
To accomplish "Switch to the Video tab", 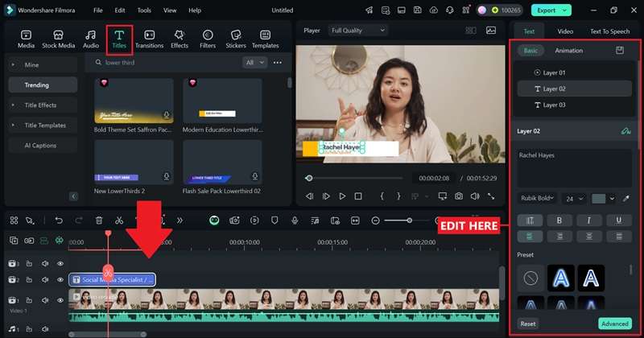I will (x=565, y=31).
